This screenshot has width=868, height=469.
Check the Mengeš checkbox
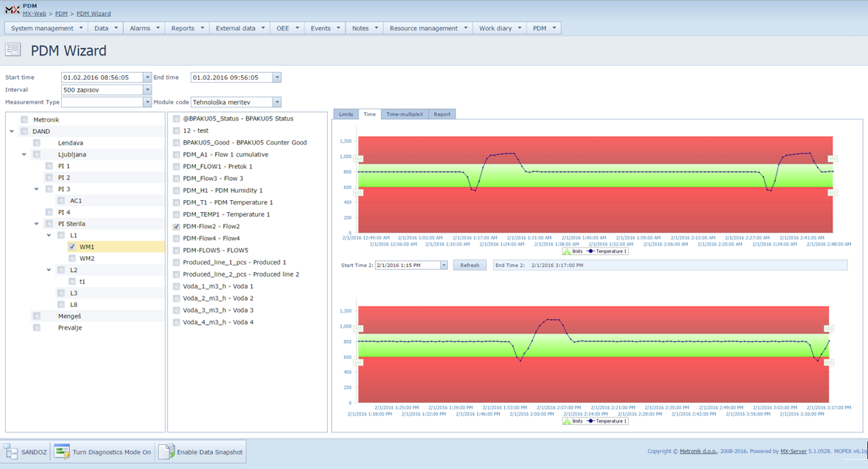(x=37, y=316)
